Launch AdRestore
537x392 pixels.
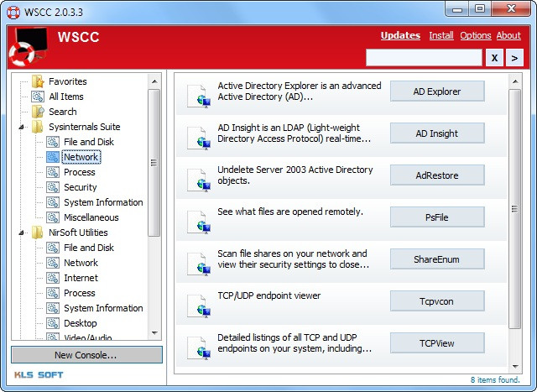pyautogui.click(x=437, y=175)
